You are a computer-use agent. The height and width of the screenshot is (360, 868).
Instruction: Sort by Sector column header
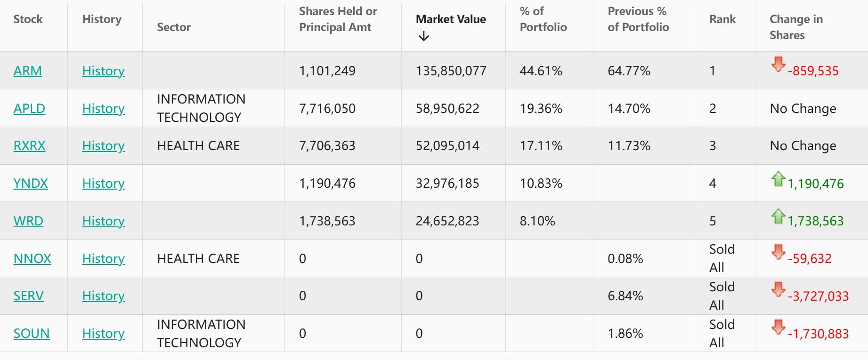coord(174,27)
